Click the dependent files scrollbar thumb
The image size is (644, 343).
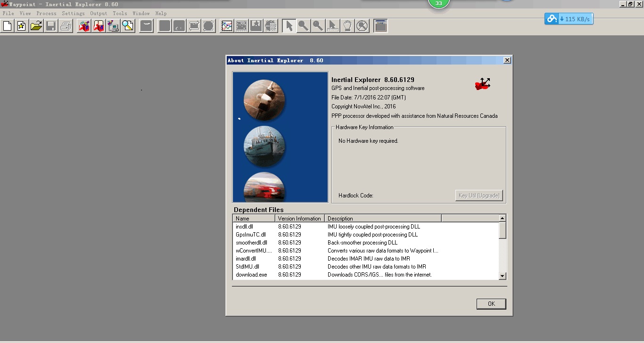click(503, 230)
